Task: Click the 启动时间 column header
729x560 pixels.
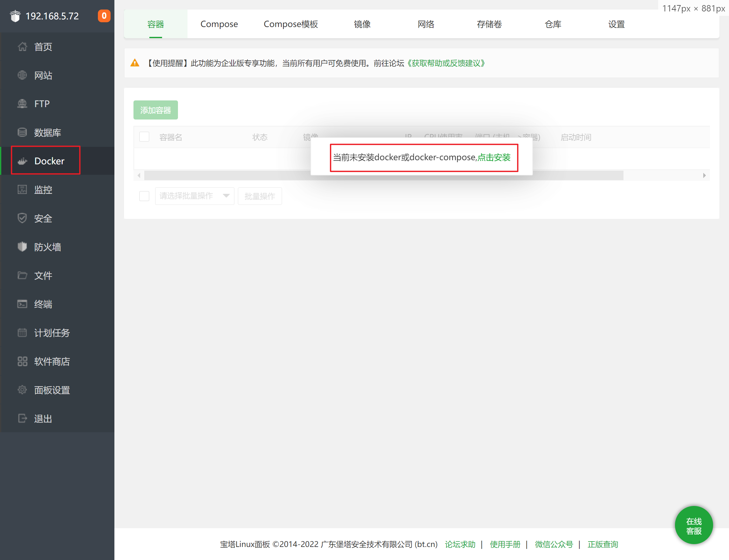Action: [576, 137]
